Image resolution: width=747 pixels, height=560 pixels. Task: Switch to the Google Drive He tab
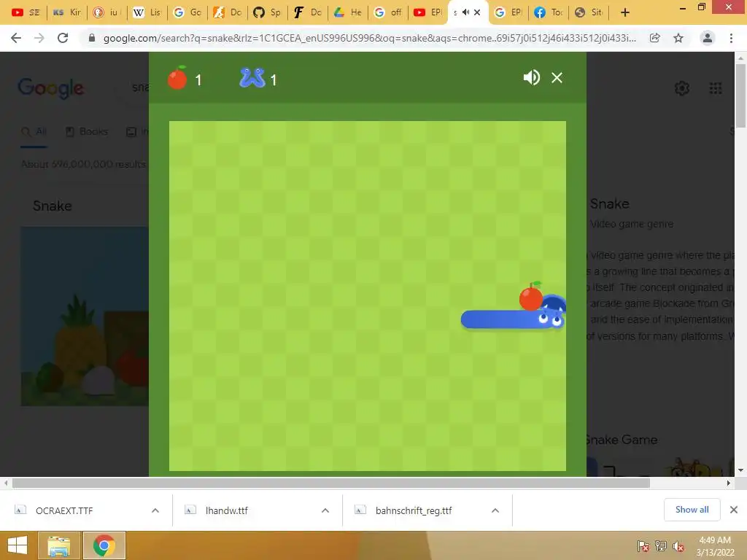[x=348, y=12]
